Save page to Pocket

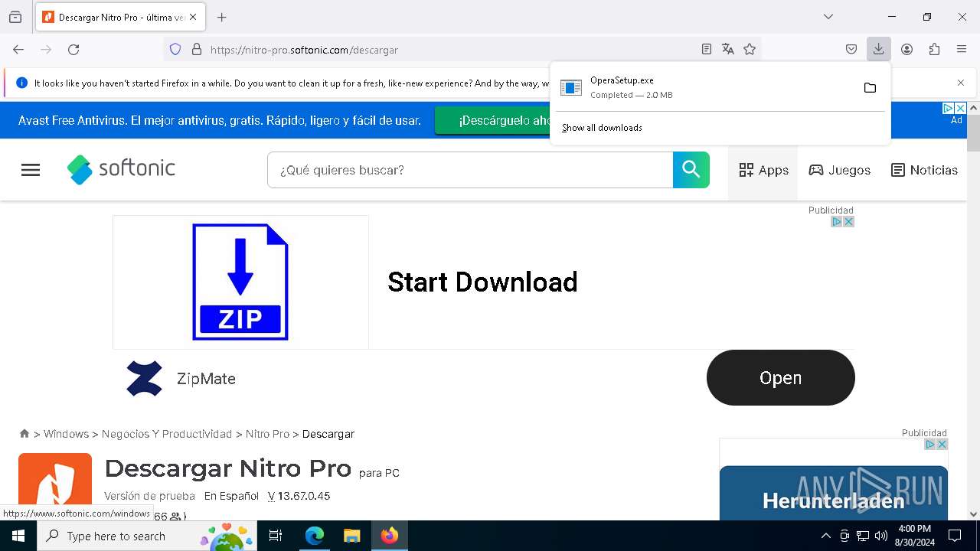[851, 49]
